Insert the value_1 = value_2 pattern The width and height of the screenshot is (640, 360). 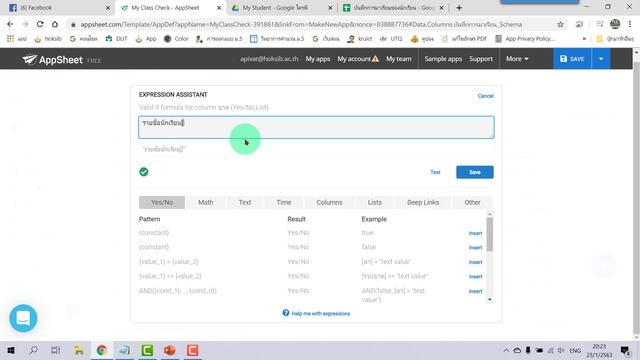pyautogui.click(x=475, y=262)
